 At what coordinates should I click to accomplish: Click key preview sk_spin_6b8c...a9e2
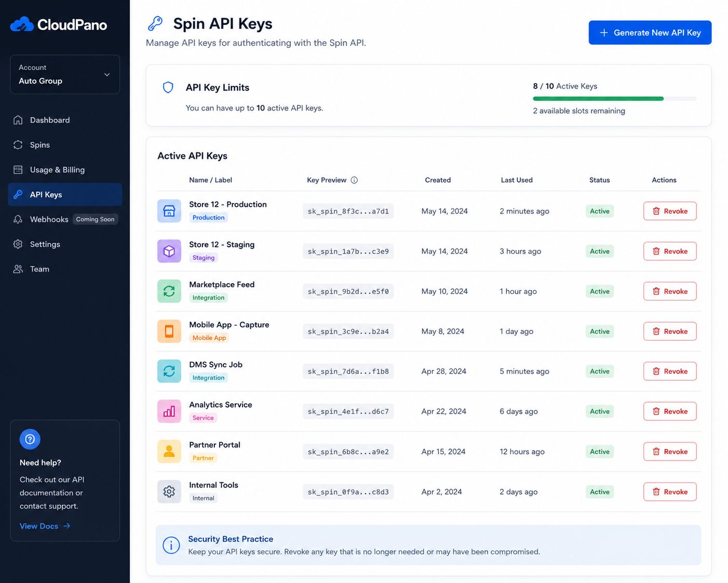[348, 451]
